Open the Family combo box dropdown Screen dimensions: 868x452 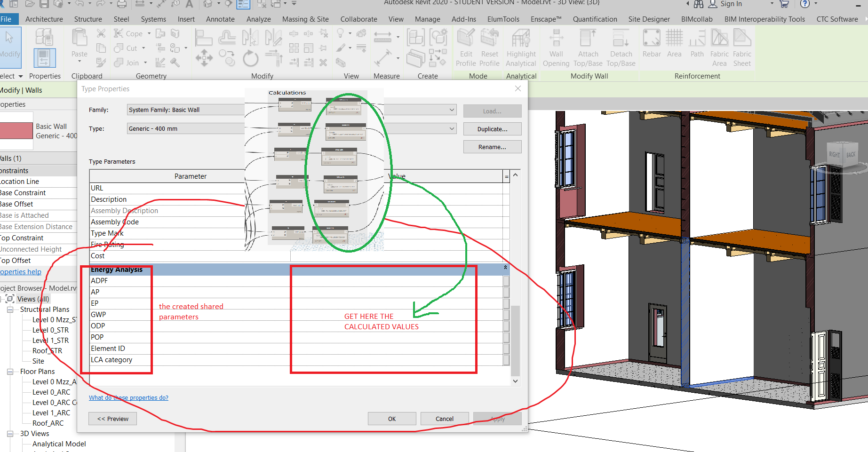coord(452,110)
